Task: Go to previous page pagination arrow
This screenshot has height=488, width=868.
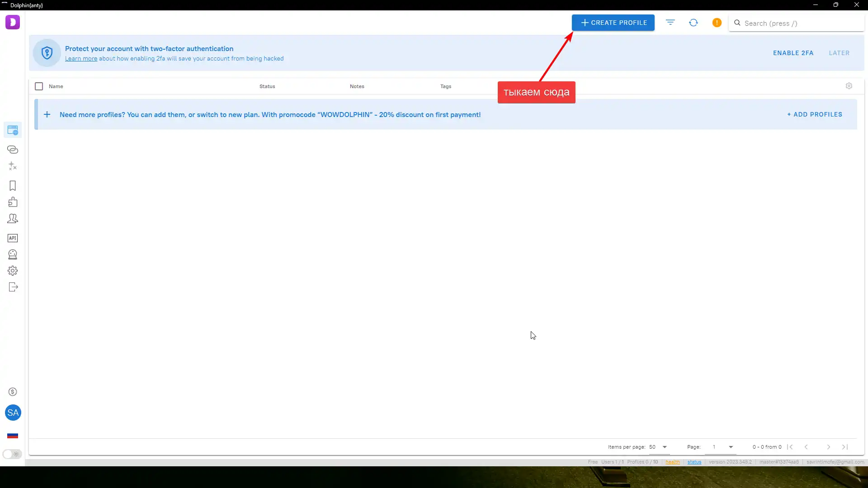Action: point(806,447)
